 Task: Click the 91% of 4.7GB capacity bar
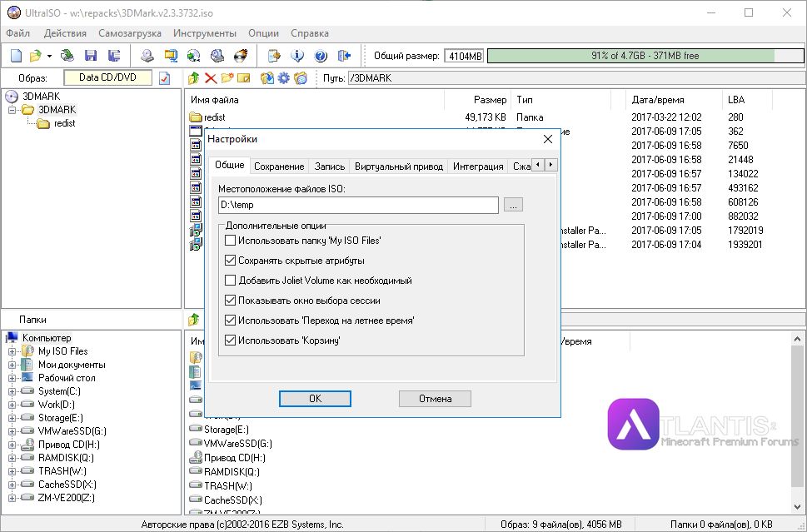pyautogui.click(x=645, y=56)
